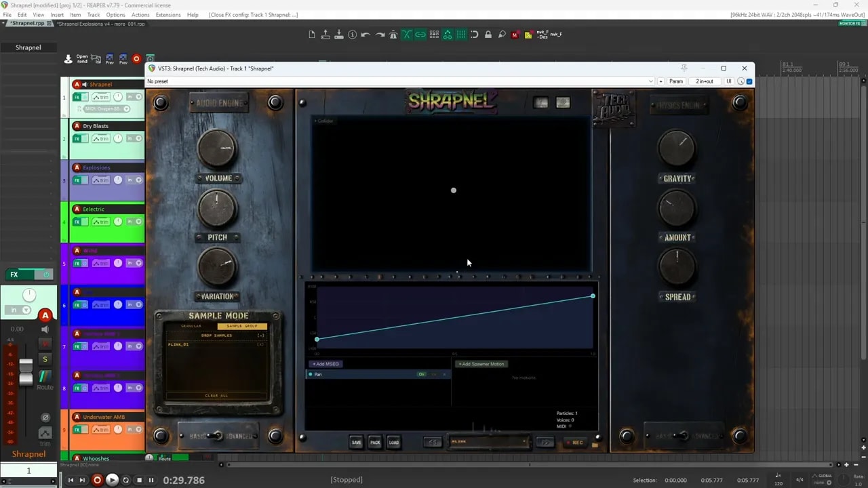Click the UI button in plugin header
This screenshot has width=868, height=488.
point(729,81)
